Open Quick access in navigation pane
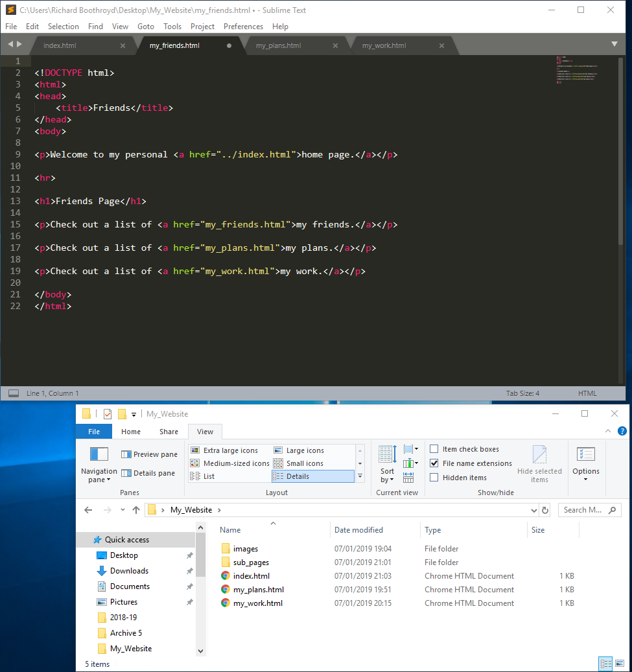 pyautogui.click(x=127, y=540)
